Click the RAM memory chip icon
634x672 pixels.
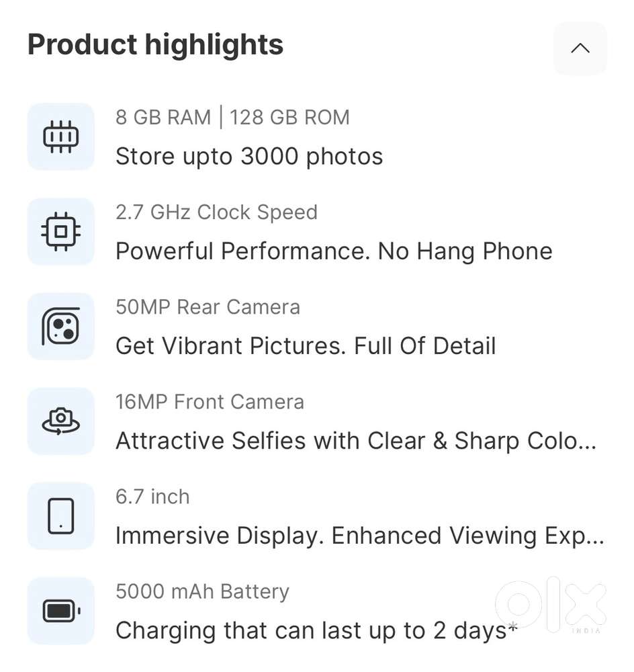[x=61, y=136]
